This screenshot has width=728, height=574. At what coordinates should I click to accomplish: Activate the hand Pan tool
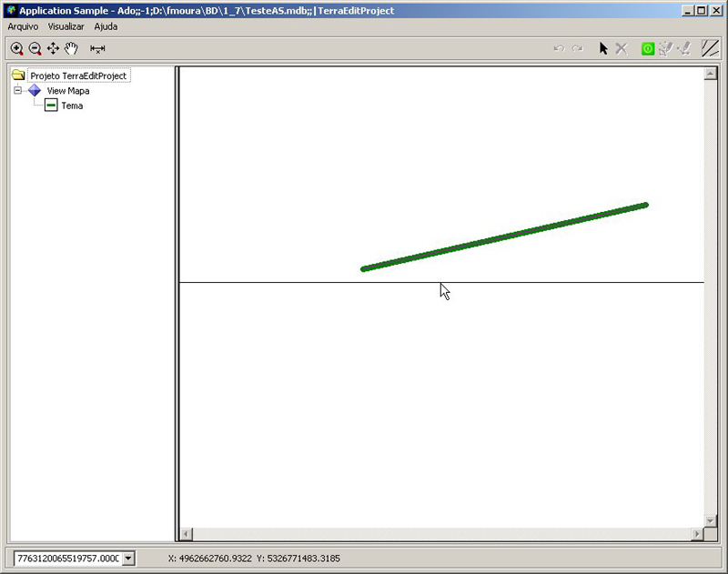point(71,48)
